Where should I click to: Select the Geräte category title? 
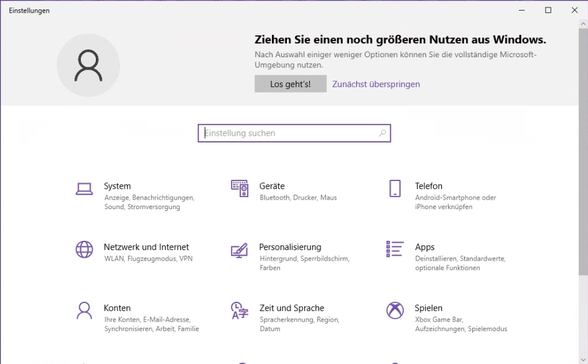(272, 186)
